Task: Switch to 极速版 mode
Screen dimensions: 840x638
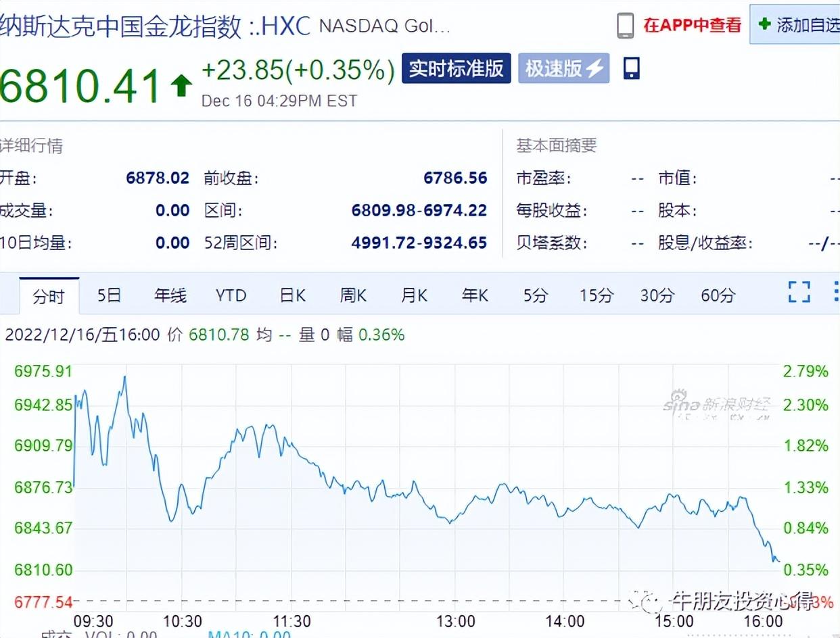Action: click(564, 68)
